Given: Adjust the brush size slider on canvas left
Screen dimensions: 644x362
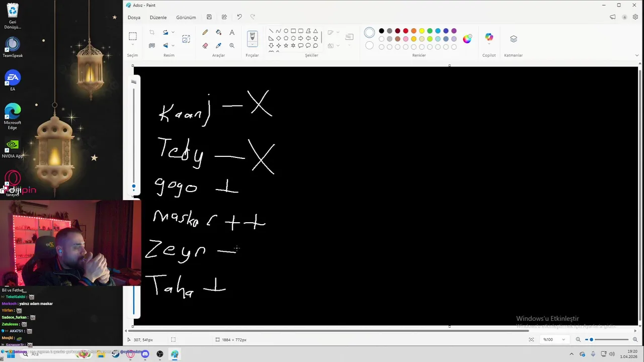Looking at the screenshot, I should point(133,187).
